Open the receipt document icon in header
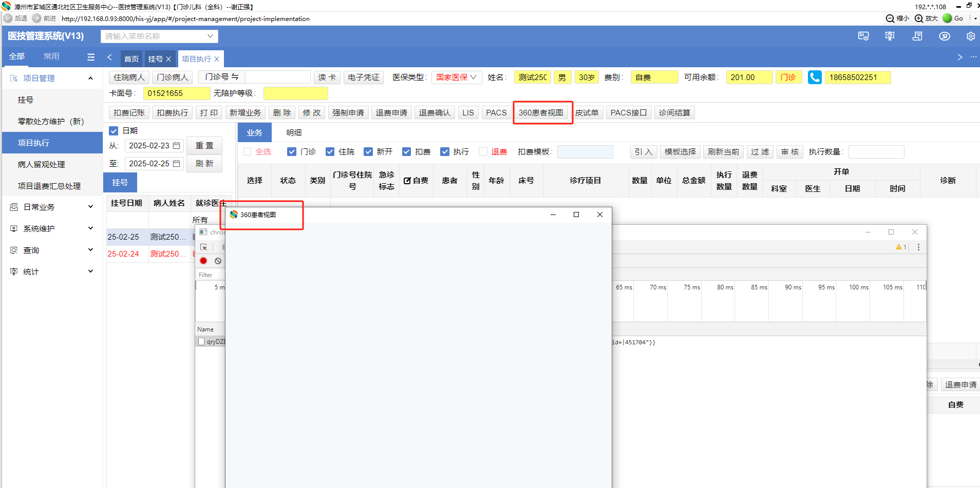The width and height of the screenshot is (980, 488). (x=917, y=36)
